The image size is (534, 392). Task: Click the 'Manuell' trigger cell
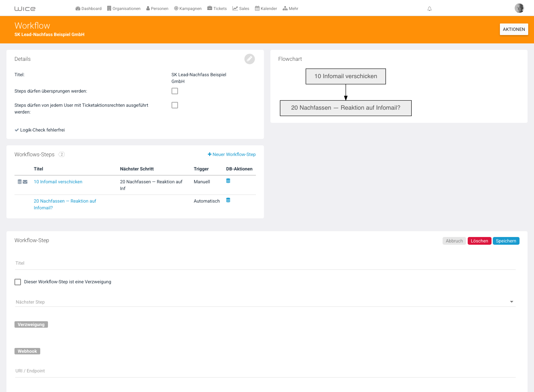[202, 182]
